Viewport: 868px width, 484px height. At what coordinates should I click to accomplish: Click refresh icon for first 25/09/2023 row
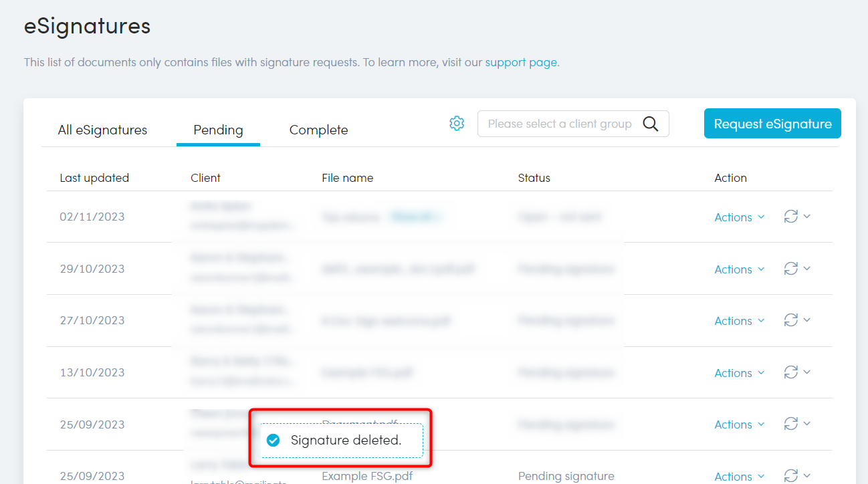pos(791,424)
